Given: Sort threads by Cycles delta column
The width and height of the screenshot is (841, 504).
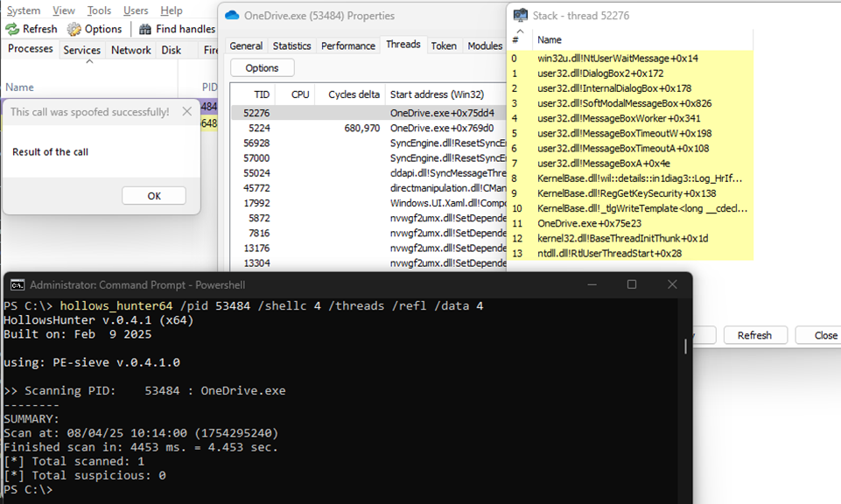Looking at the screenshot, I should [354, 94].
